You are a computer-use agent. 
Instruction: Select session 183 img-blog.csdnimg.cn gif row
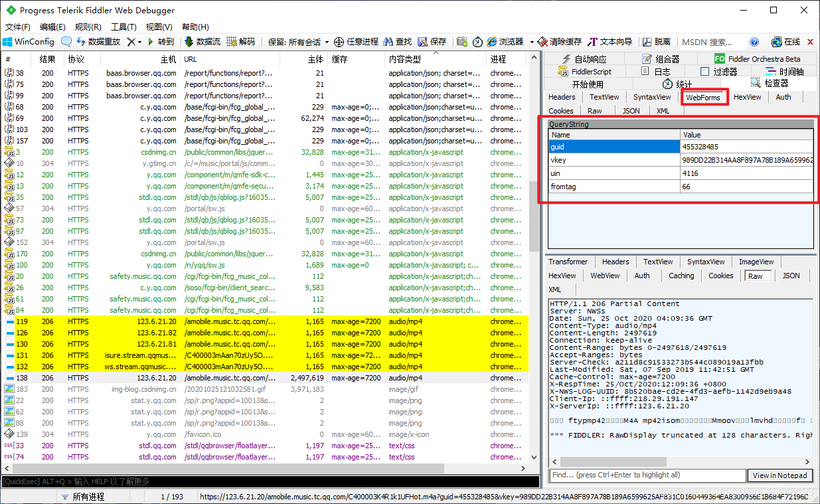click(264, 389)
